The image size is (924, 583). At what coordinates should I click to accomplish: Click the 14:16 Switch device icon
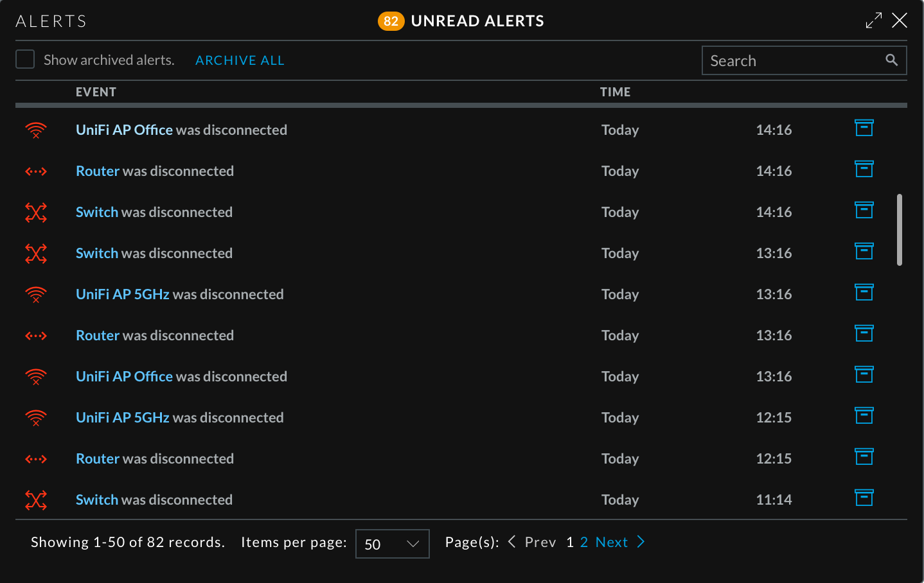coord(36,213)
